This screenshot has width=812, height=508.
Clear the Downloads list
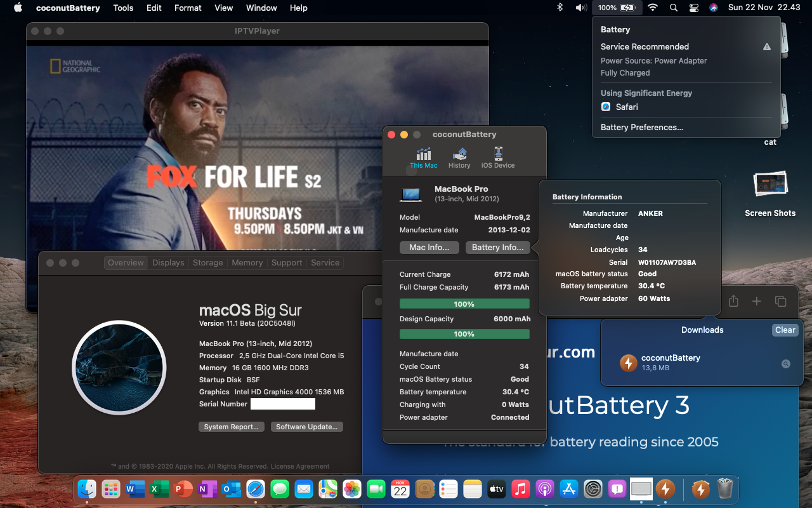coord(785,330)
